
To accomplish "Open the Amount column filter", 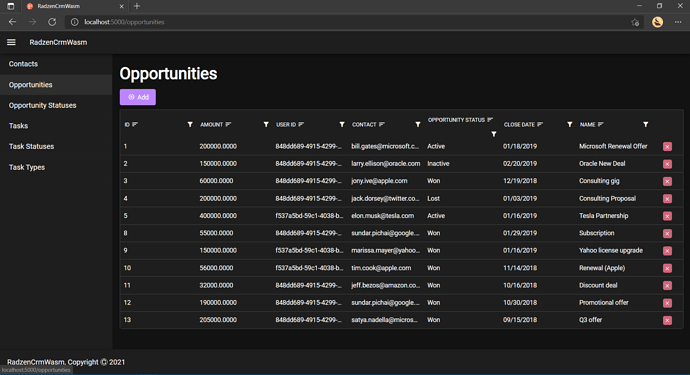I will pos(266,125).
